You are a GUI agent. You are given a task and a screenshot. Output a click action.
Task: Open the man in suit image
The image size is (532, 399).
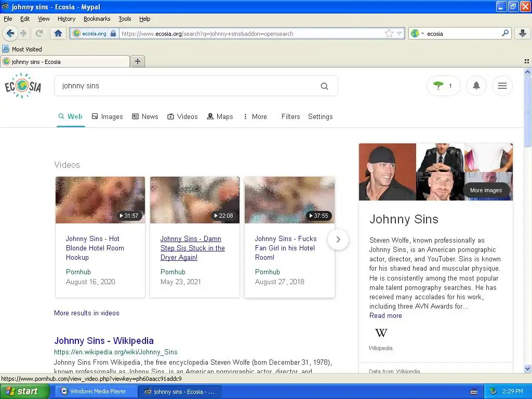(x=440, y=157)
